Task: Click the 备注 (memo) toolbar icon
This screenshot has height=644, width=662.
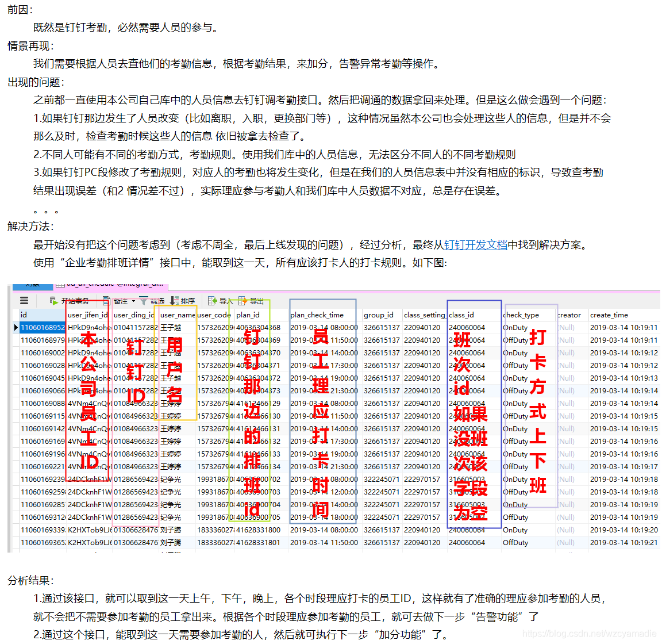Action: tap(106, 301)
